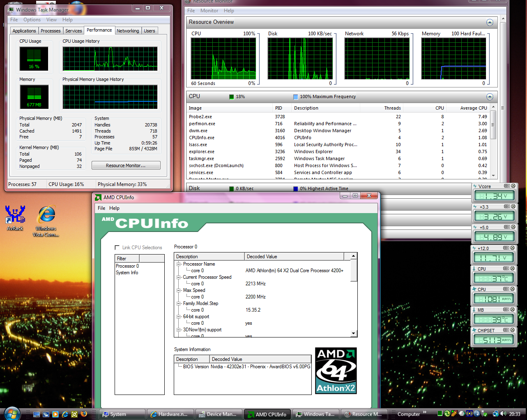Click Switch Between Windows quick launch icon
The width and height of the screenshot is (527, 420).
[x=46, y=414]
